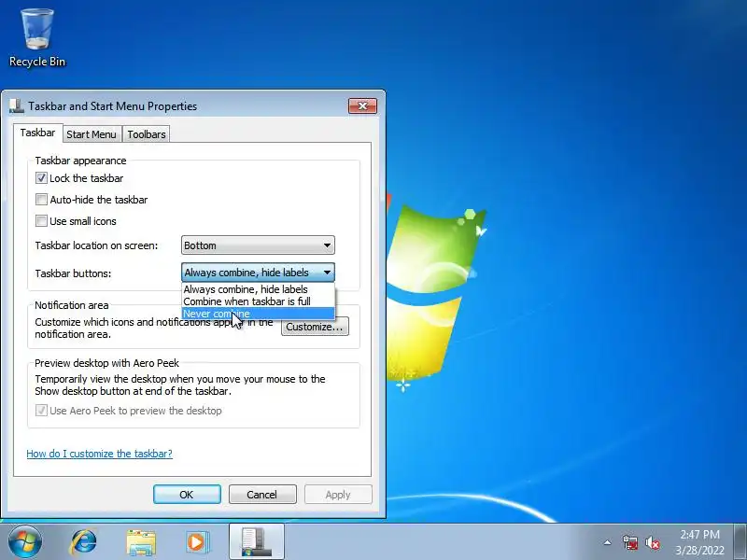Close the Taskbar and Start Menu Properties dialog
The width and height of the screenshot is (747, 560).
point(362,105)
